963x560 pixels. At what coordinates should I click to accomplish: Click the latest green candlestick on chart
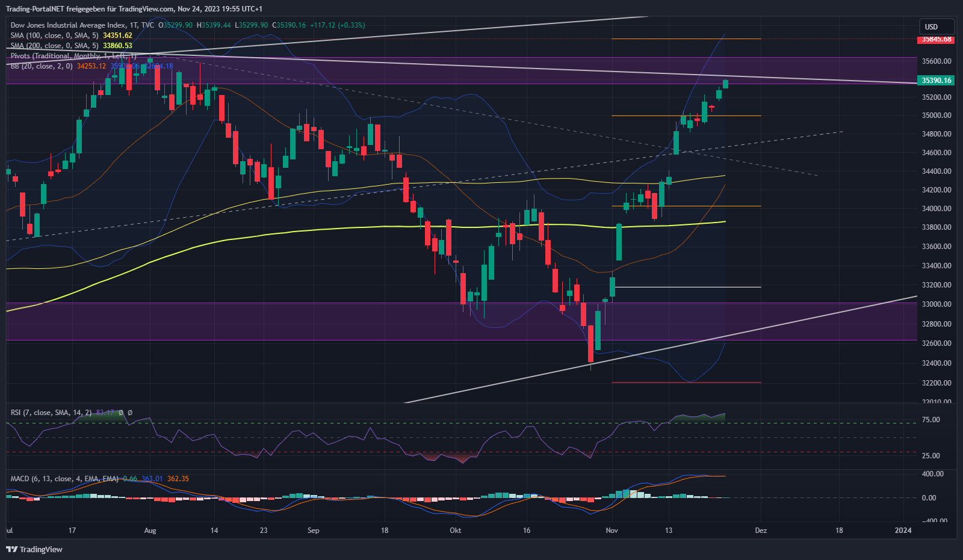point(725,84)
